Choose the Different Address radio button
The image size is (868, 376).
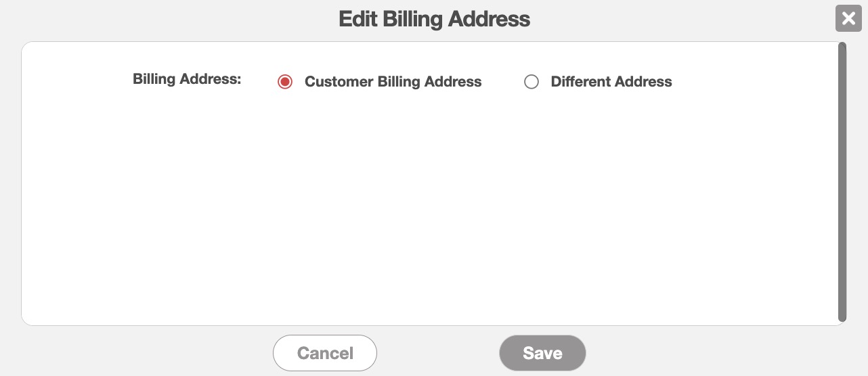(531, 82)
